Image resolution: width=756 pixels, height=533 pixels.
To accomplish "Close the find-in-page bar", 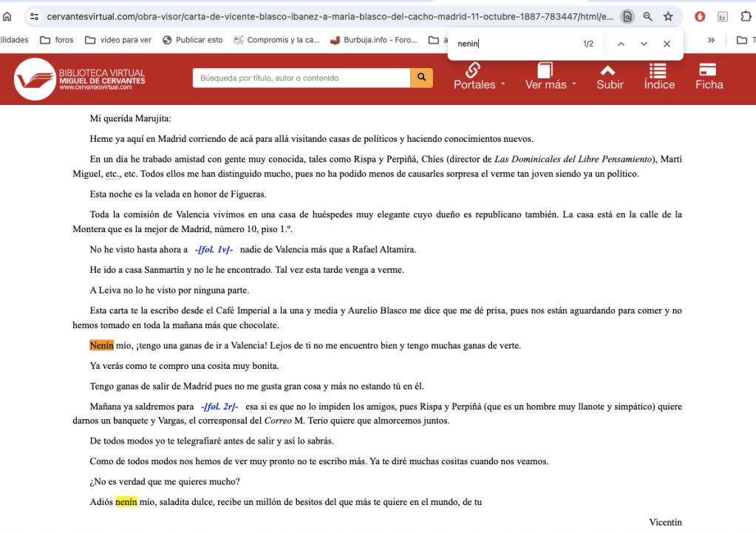I will coord(667,44).
